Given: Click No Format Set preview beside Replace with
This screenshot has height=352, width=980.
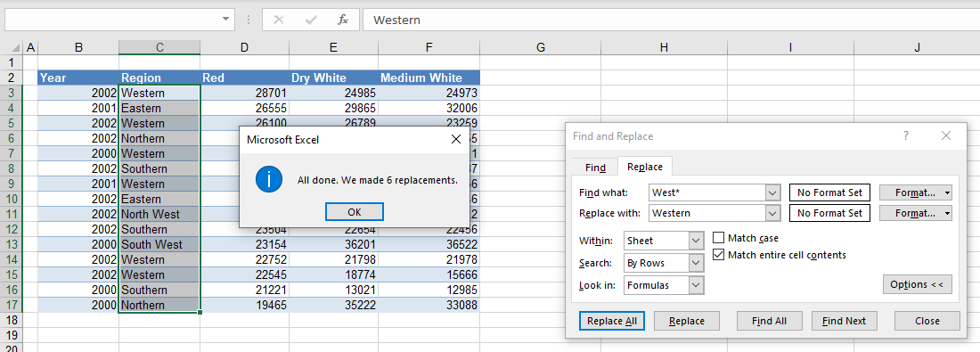Looking at the screenshot, I should [829, 213].
